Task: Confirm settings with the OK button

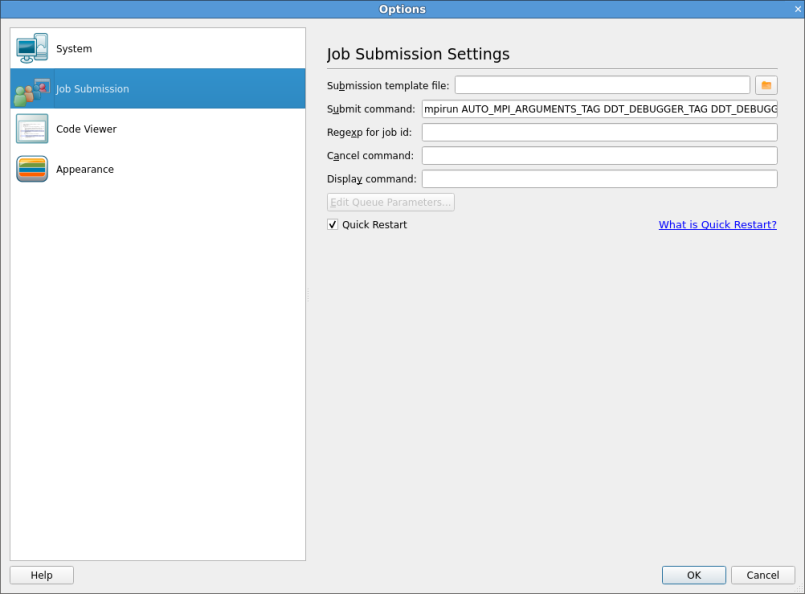Action: pos(693,575)
